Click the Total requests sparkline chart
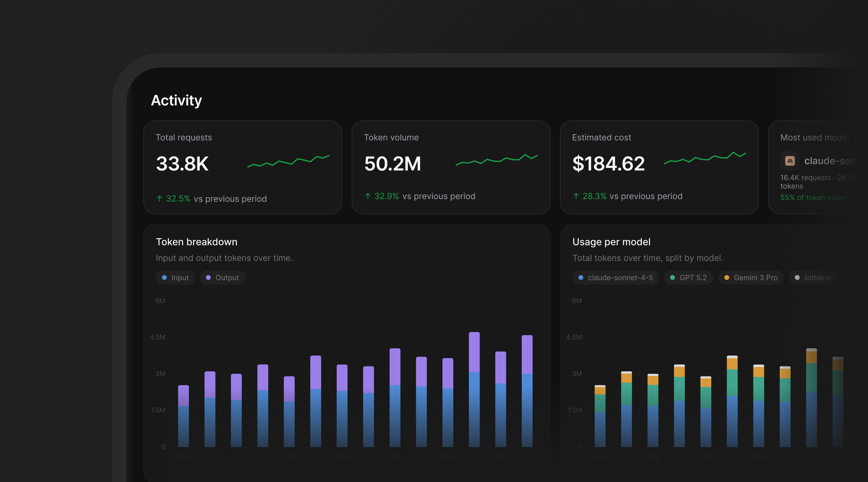This screenshot has height=482, width=868. click(289, 161)
